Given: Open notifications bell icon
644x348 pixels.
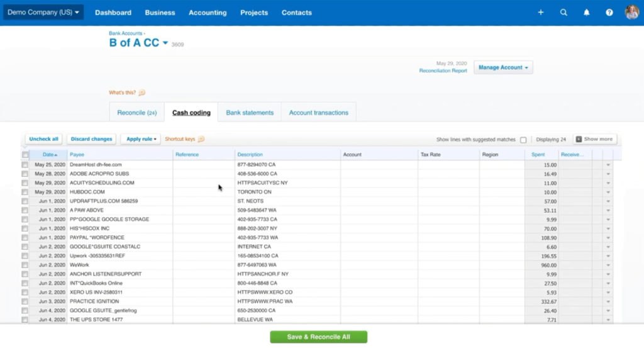Looking at the screenshot, I should [x=586, y=13].
